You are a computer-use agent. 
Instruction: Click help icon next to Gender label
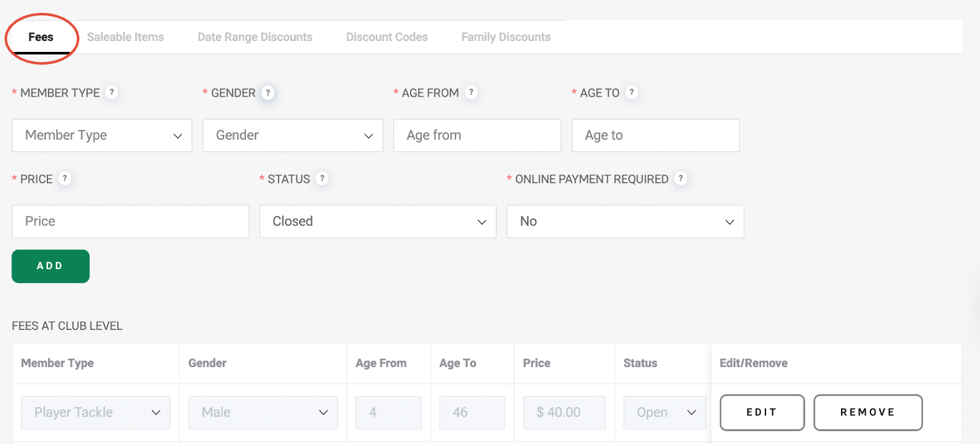(268, 93)
